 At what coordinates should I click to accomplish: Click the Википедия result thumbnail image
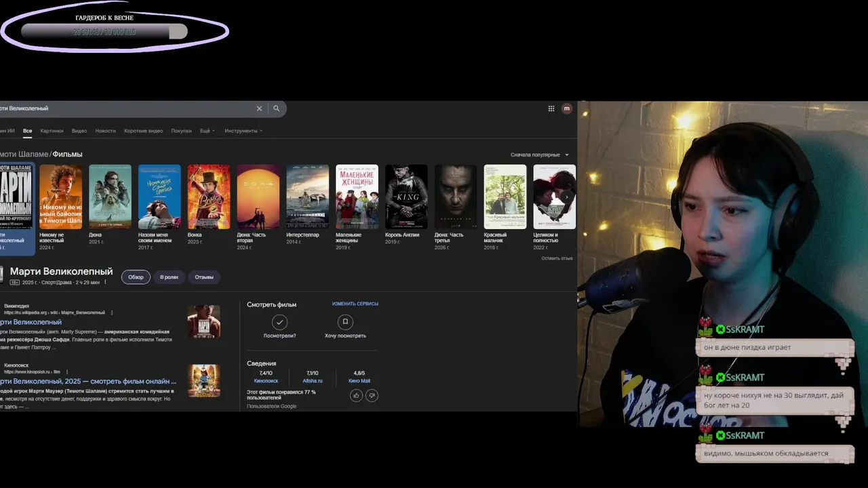(203, 321)
